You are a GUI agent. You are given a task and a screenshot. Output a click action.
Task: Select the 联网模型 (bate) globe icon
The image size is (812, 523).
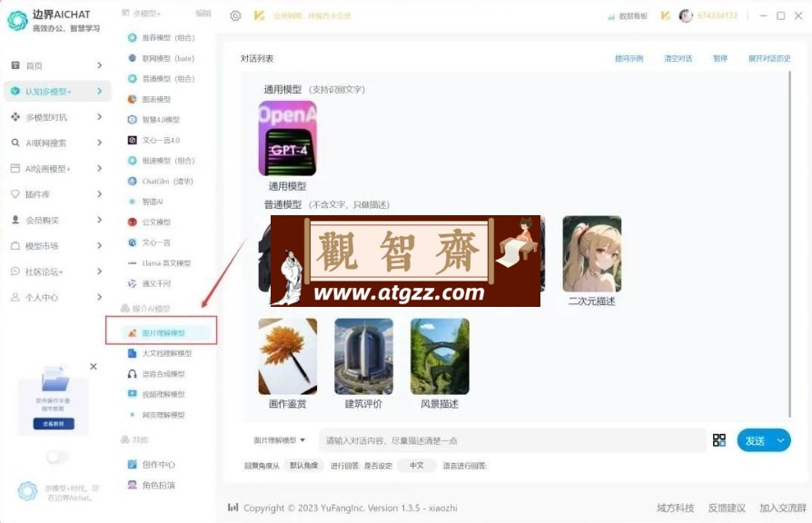(132, 58)
